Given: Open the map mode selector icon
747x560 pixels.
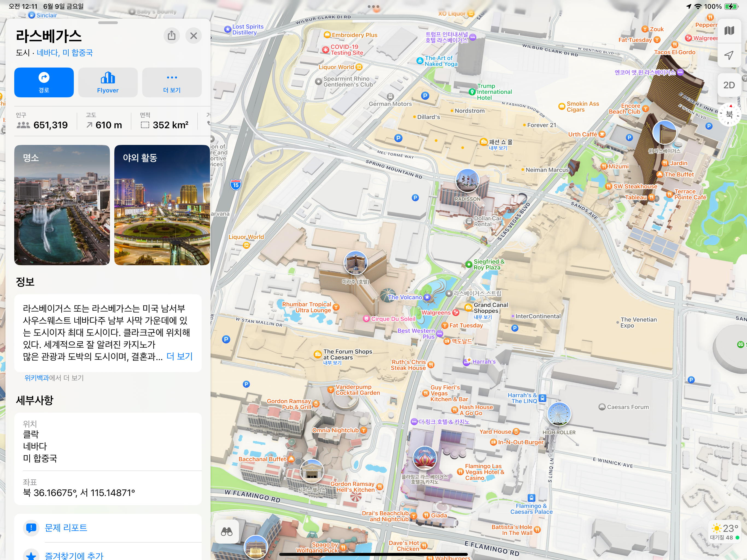Looking at the screenshot, I should coord(729,31).
